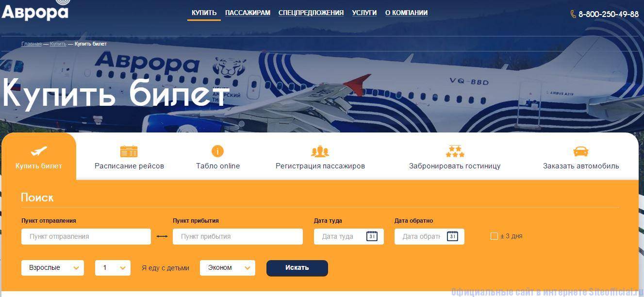Open the Расписание рейсов calendar icon

(x=129, y=151)
